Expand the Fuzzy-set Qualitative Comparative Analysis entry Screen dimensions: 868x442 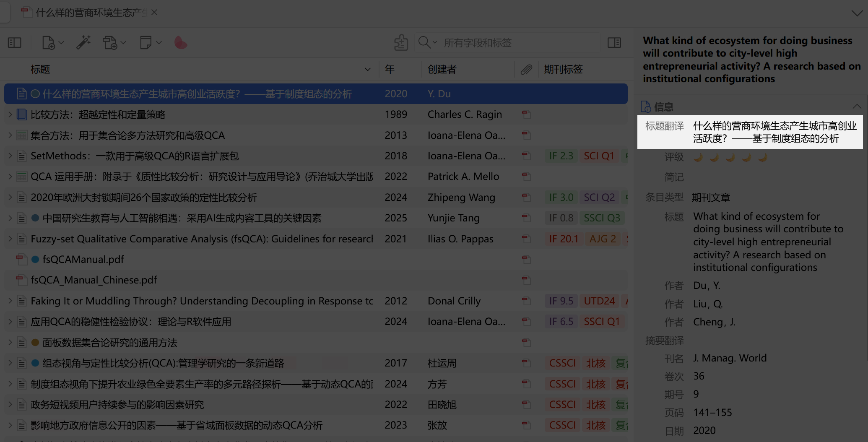click(10, 239)
